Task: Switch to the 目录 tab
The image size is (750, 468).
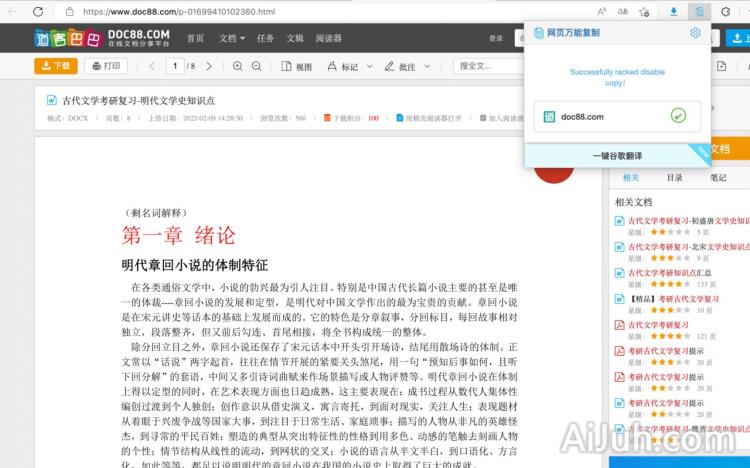Action: (674, 178)
